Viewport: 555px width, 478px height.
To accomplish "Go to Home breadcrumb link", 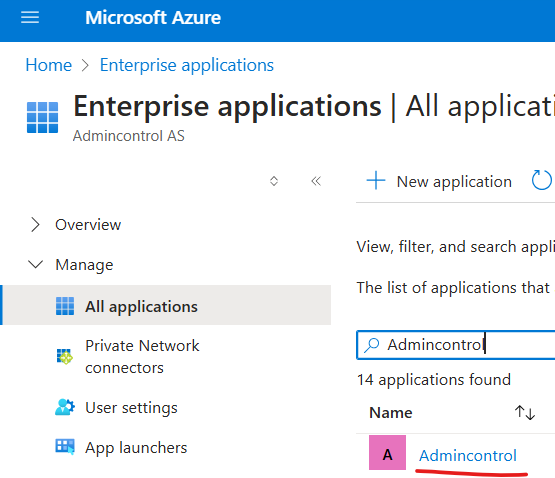I will click(x=49, y=65).
